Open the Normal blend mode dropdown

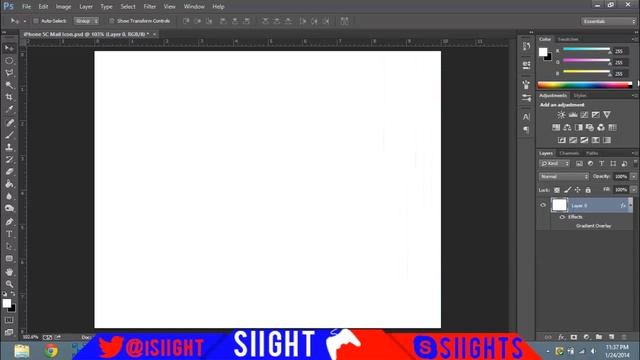(564, 177)
